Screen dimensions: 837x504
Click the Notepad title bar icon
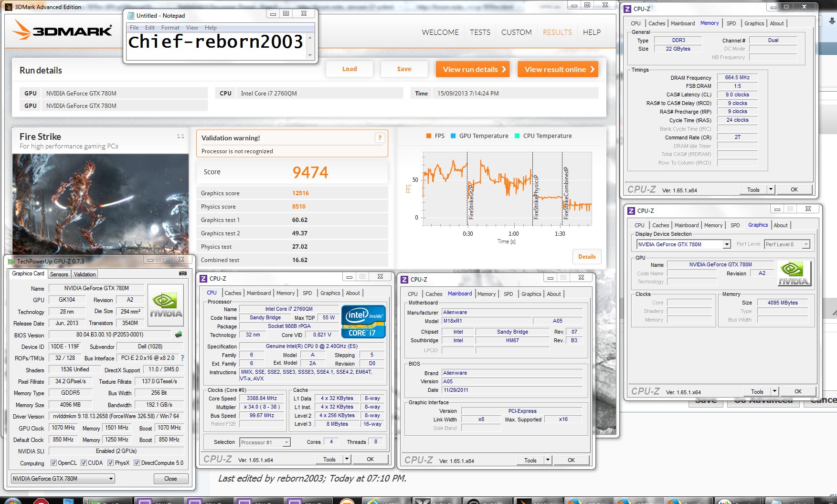coord(131,15)
